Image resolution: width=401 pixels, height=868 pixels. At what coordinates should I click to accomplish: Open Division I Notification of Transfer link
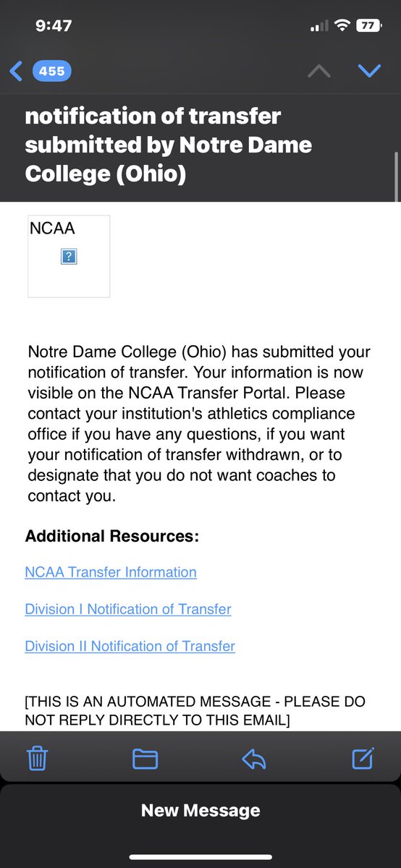tap(128, 609)
